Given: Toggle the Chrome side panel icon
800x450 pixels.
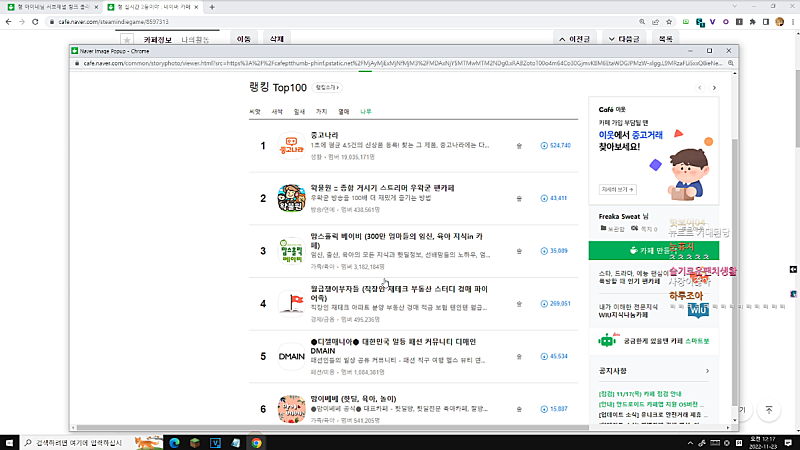Looking at the screenshot, I should (766, 22).
